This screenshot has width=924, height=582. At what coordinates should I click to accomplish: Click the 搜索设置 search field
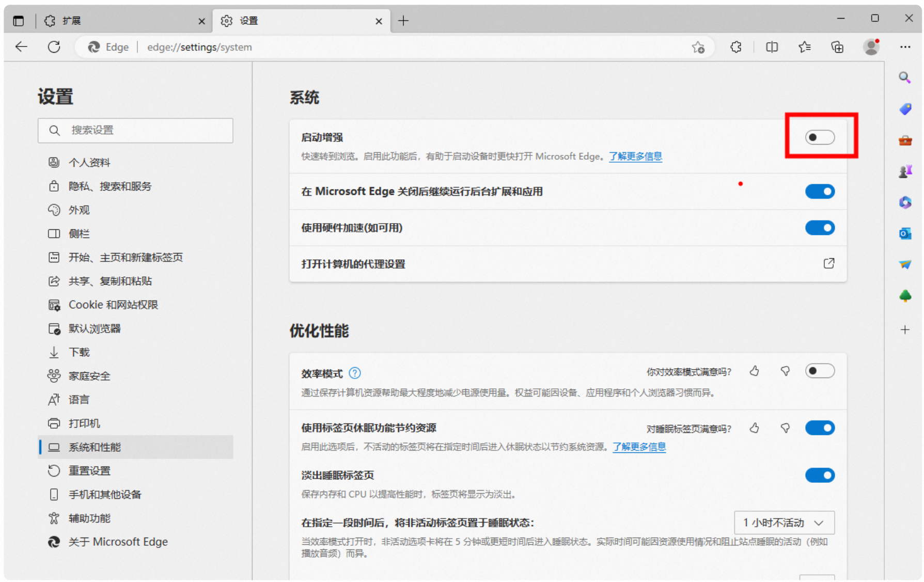pos(135,130)
